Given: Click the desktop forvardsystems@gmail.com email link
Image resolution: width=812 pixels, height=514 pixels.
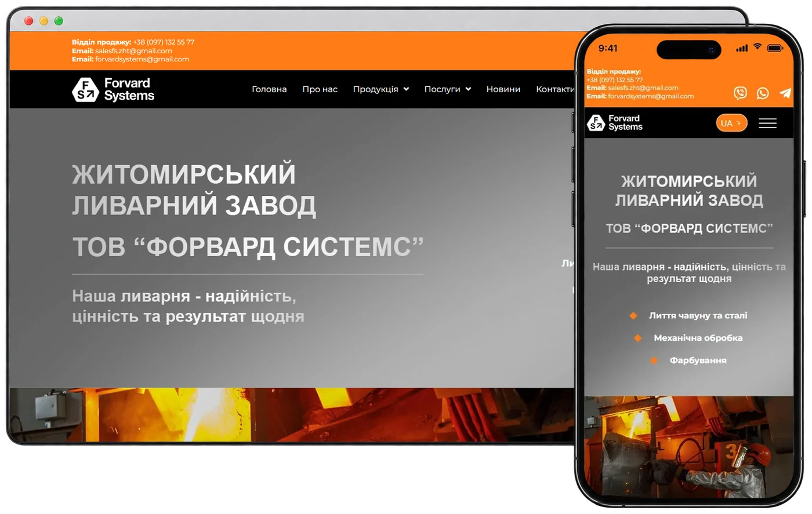Looking at the screenshot, I should click(142, 59).
